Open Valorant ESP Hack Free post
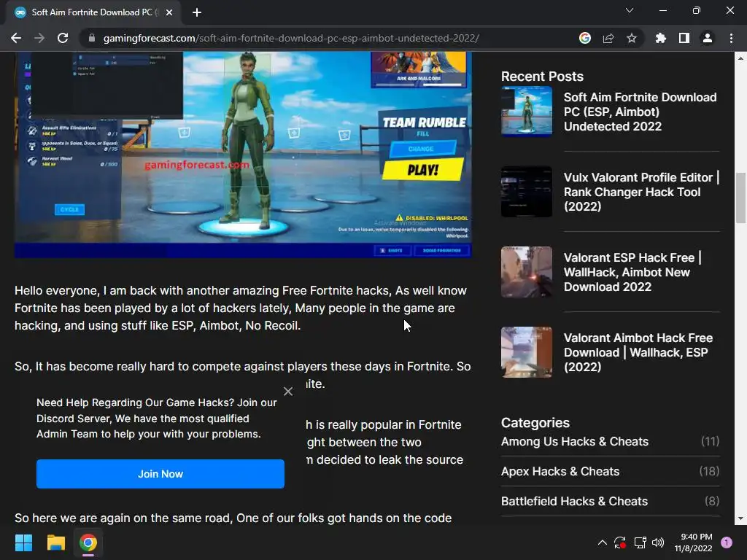The height and width of the screenshot is (560, 747). click(632, 273)
